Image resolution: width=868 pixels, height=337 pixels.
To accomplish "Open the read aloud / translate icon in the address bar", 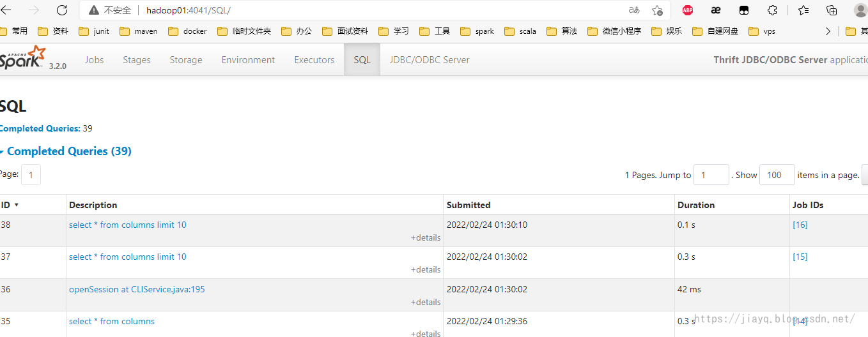I will [634, 10].
